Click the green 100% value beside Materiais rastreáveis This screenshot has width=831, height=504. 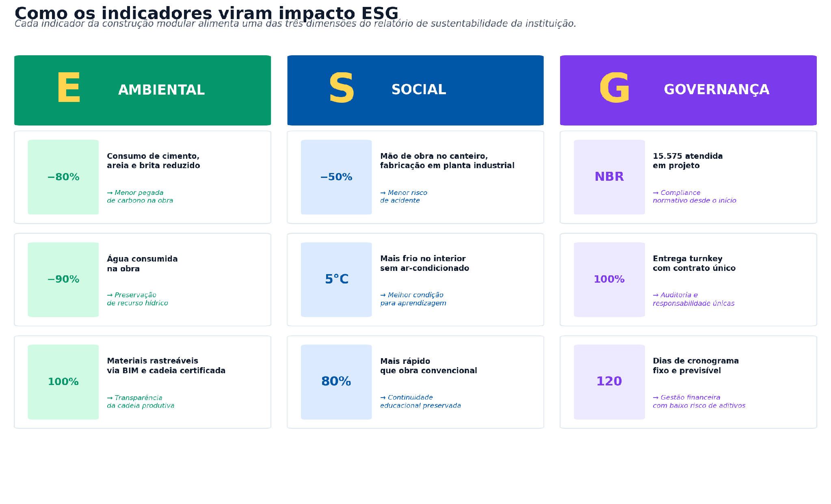click(x=63, y=382)
